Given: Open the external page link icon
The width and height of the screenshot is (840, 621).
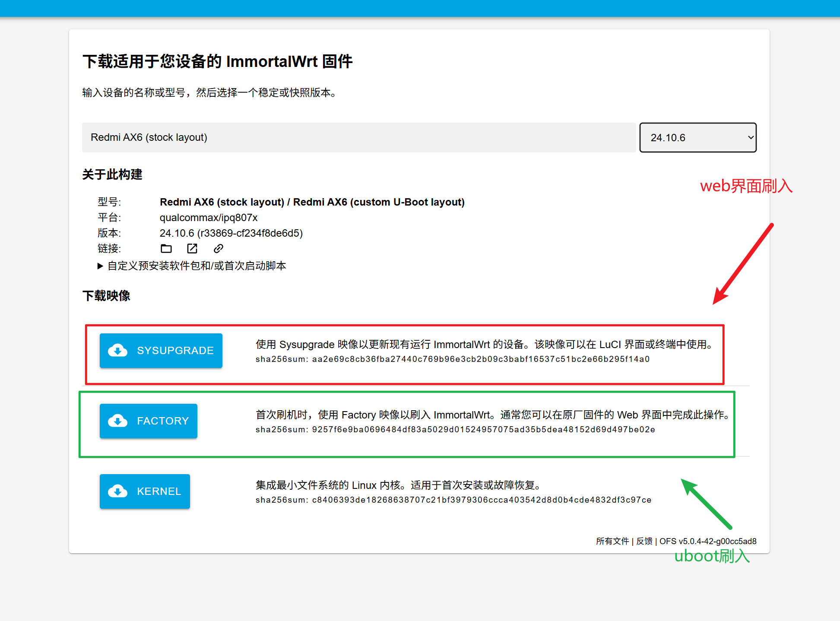Looking at the screenshot, I should click(x=192, y=248).
